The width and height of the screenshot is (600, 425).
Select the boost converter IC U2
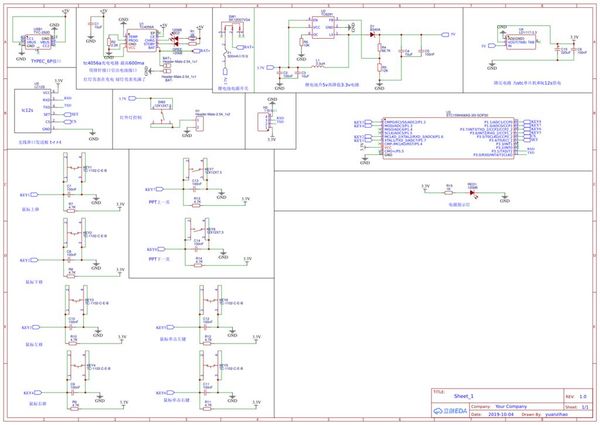[x=323, y=27]
